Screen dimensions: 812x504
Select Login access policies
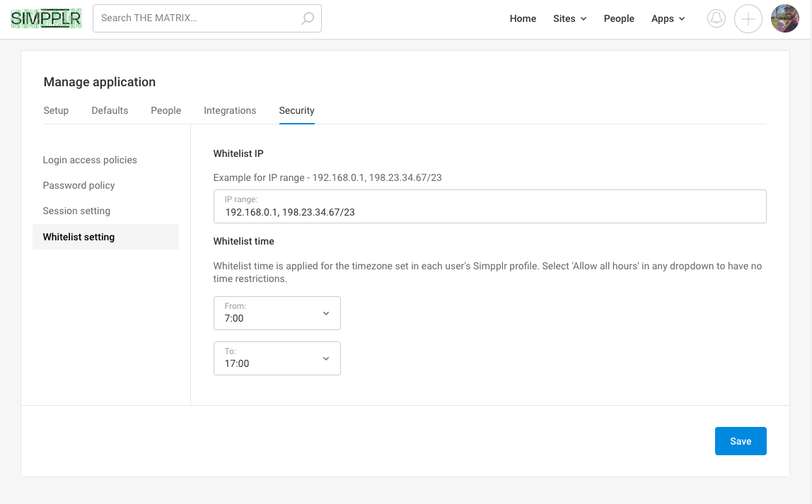click(90, 160)
